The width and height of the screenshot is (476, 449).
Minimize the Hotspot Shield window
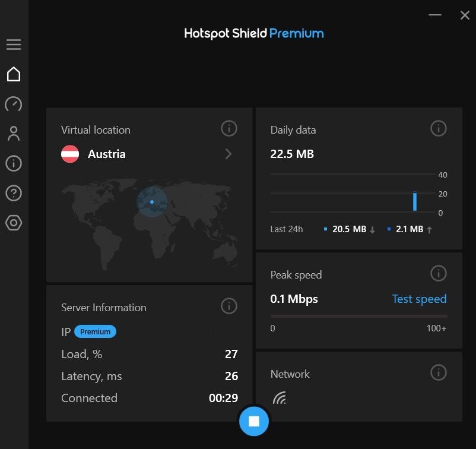(434, 15)
